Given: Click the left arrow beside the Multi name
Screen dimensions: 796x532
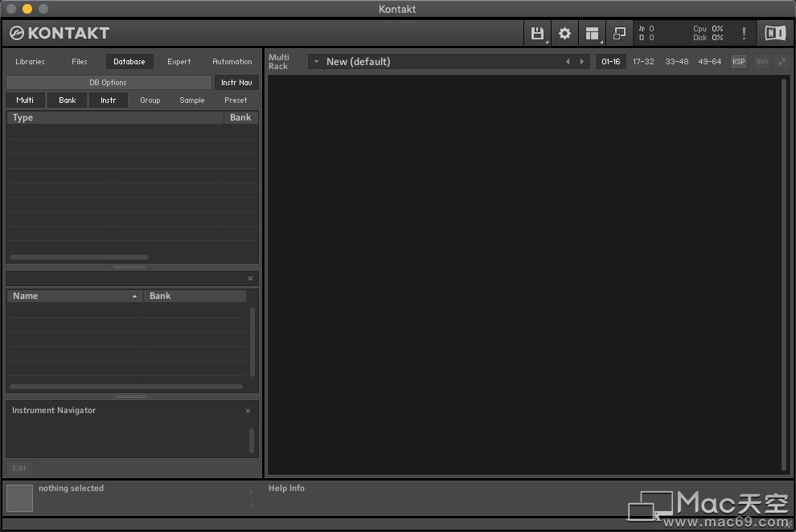Looking at the screenshot, I should [x=568, y=61].
